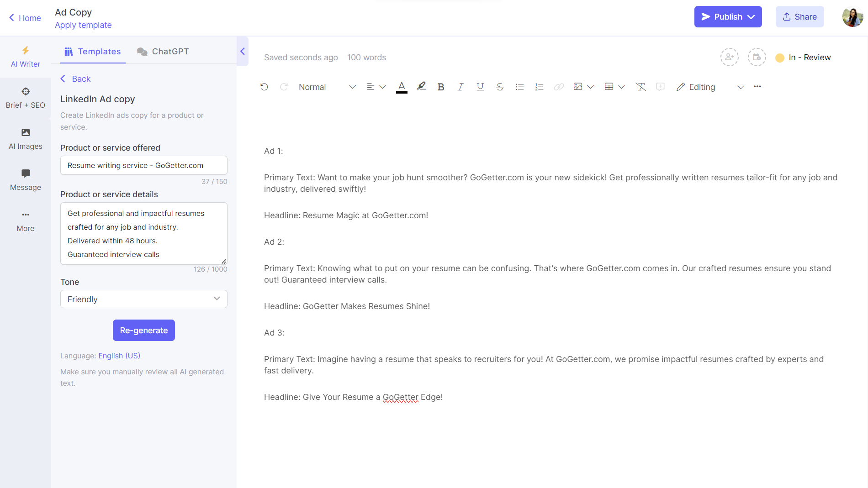
Task: Toggle bold formatting
Action: coord(441,87)
